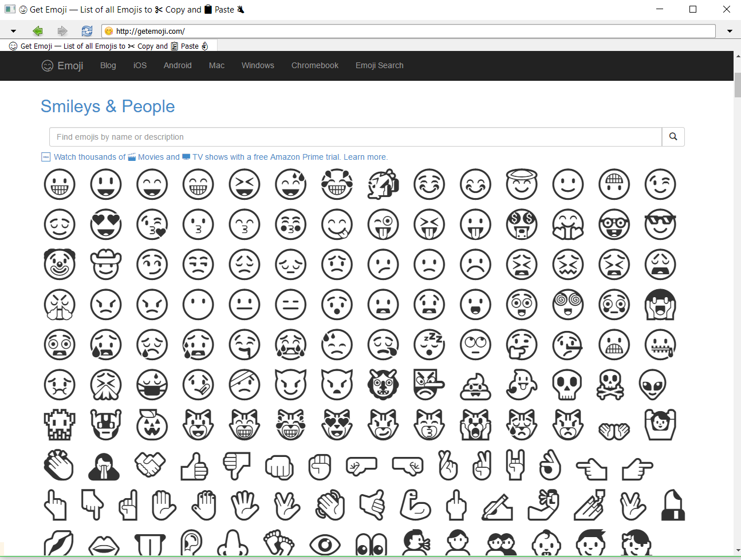741x560 pixels.
Task: Expand the dropdown arrow left of back button
Action: 13,31
